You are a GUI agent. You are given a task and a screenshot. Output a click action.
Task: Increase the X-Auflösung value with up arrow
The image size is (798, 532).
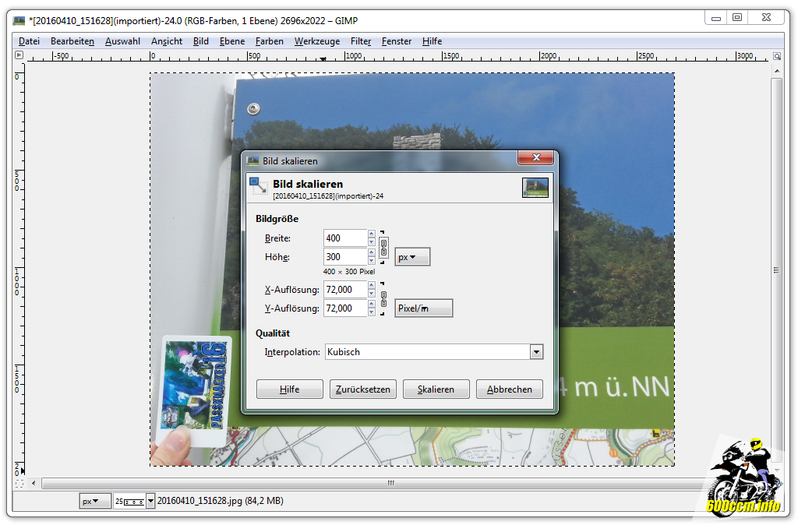[372, 285]
